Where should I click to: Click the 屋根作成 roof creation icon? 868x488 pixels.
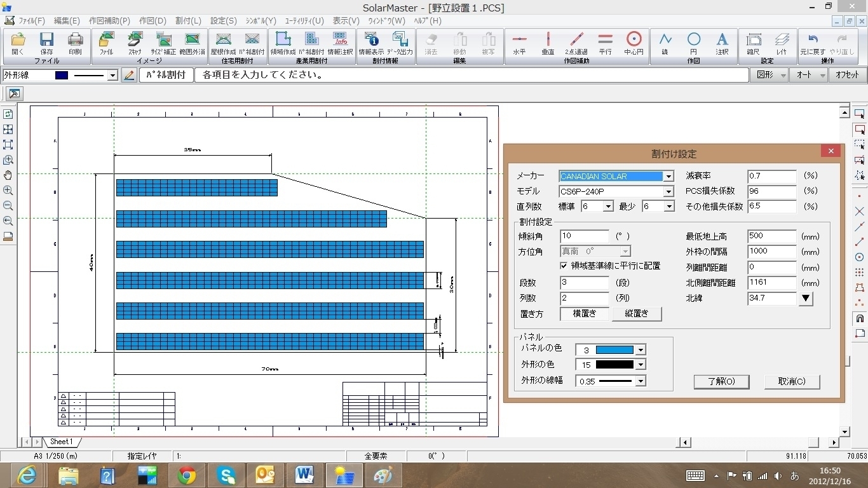[222, 43]
